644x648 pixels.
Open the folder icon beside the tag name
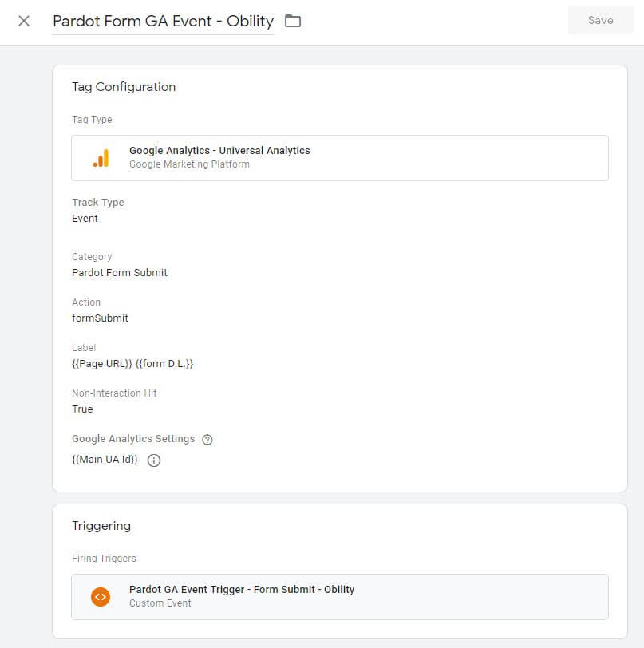293,22
